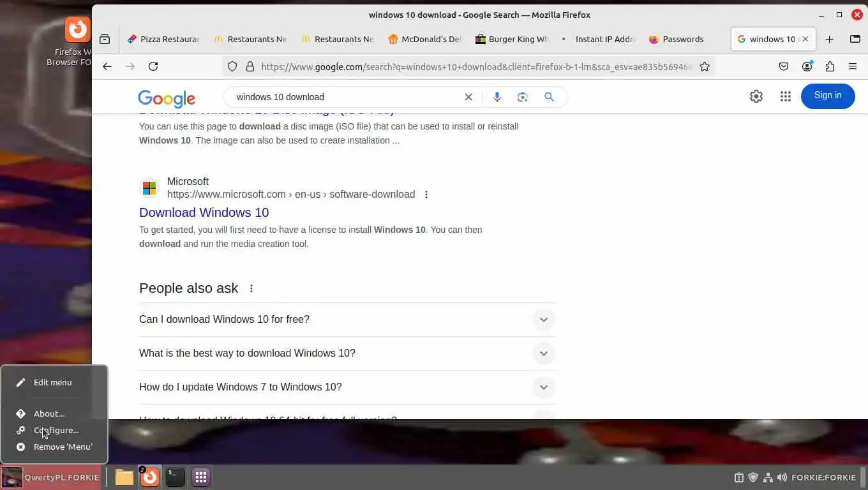This screenshot has height=490, width=868.
Task: Switch to the Burger King tab
Action: pyautogui.click(x=512, y=39)
